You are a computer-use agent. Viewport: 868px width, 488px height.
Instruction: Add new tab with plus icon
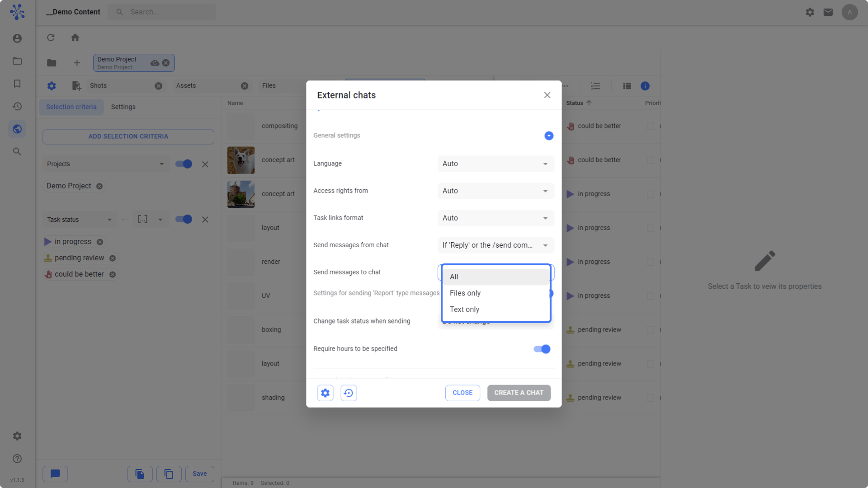coord(77,63)
